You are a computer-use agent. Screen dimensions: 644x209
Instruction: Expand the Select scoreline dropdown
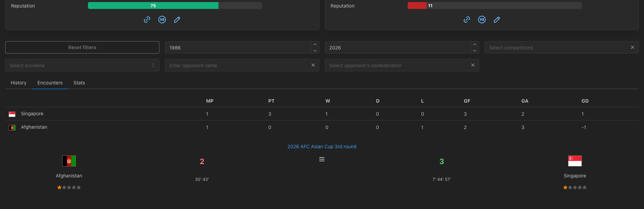click(82, 65)
